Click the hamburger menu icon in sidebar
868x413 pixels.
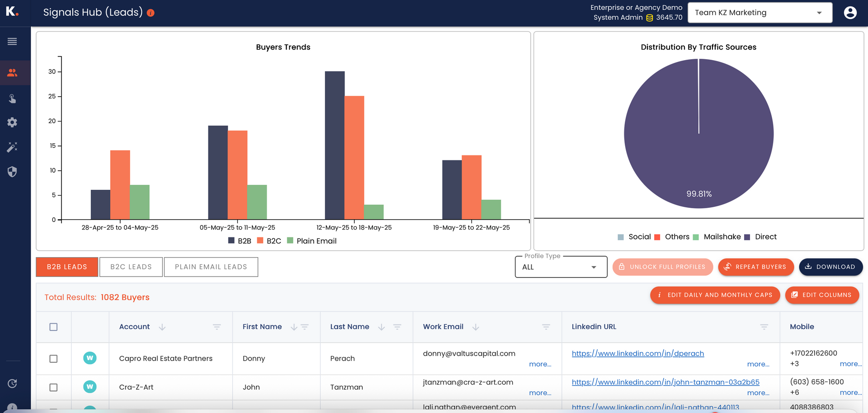[x=12, y=42]
